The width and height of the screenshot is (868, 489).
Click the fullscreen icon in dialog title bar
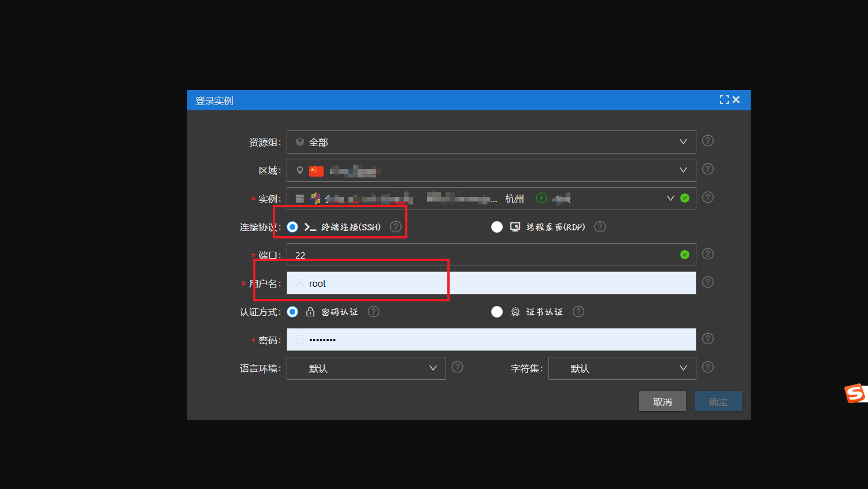tap(724, 99)
